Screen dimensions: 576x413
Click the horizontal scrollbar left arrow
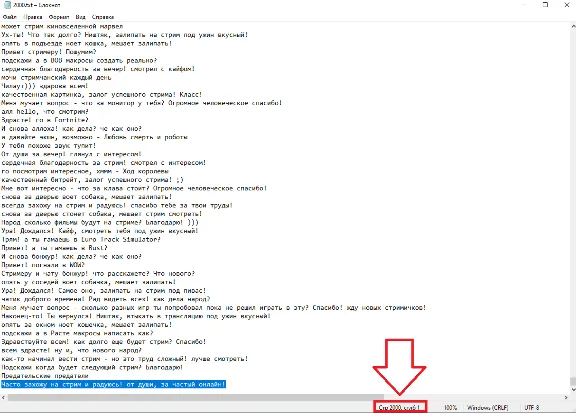pyautogui.click(x=3, y=397)
